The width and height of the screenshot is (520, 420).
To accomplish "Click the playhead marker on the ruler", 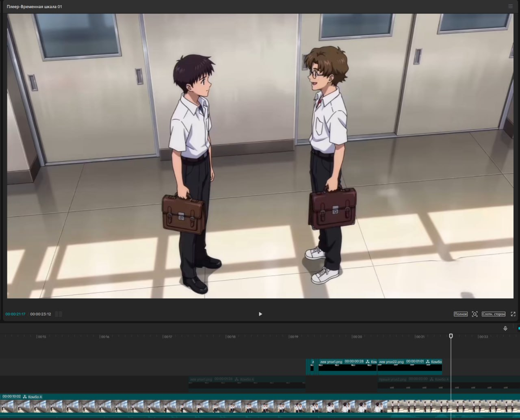I will point(451,336).
